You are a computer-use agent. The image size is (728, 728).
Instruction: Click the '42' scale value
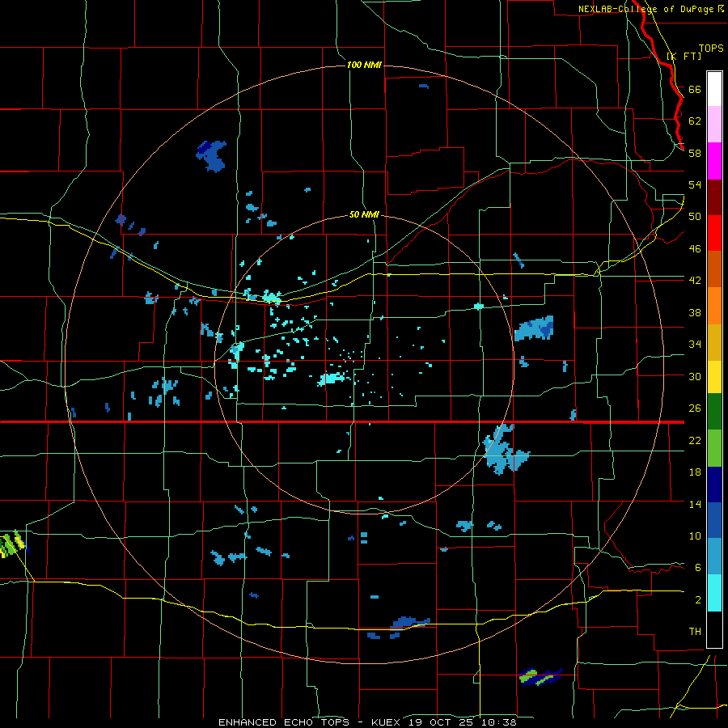pos(695,280)
